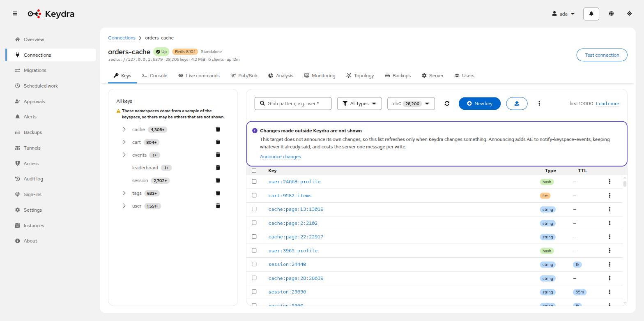Check the user:3965:profile row
This screenshot has width=644, height=321.
point(254,250)
